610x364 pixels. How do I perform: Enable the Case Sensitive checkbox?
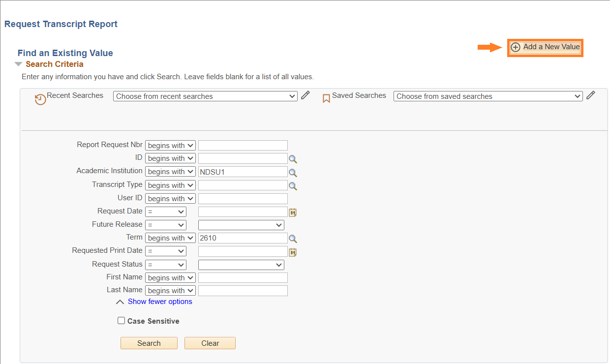pos(121,320)
